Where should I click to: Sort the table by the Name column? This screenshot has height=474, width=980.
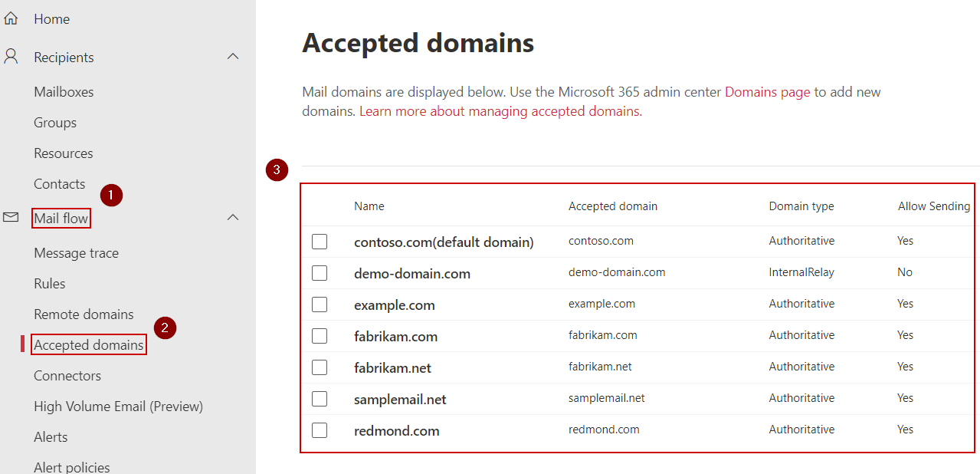(x=369, y=206)
